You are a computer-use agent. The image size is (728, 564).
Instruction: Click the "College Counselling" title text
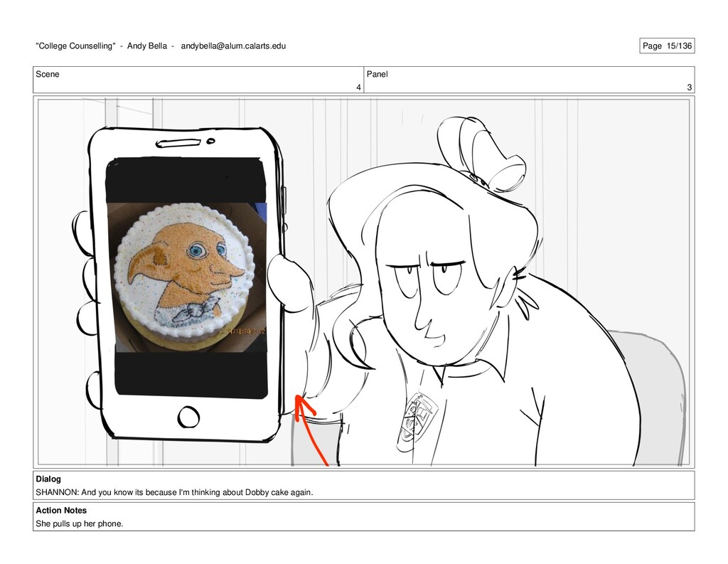[x=75, y=46]
